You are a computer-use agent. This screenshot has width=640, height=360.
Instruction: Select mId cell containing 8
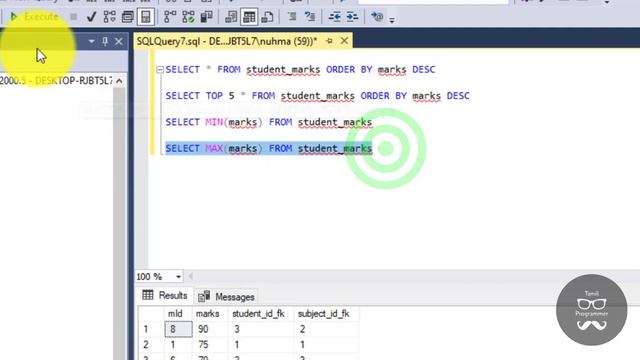178,329
